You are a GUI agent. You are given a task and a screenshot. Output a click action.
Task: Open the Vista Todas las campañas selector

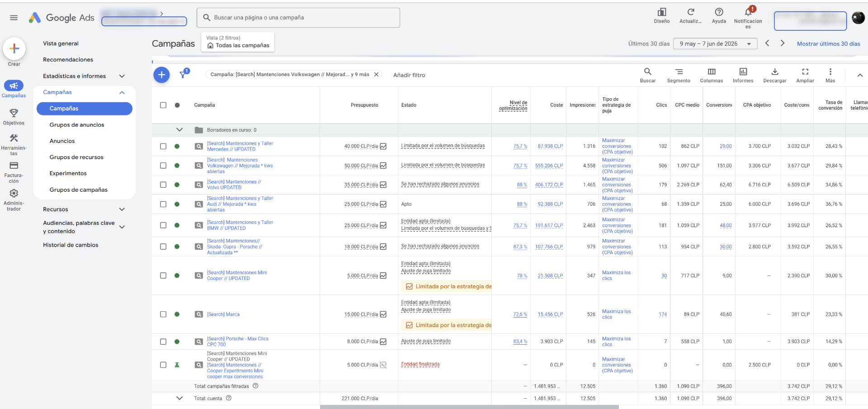coord(238,42)
